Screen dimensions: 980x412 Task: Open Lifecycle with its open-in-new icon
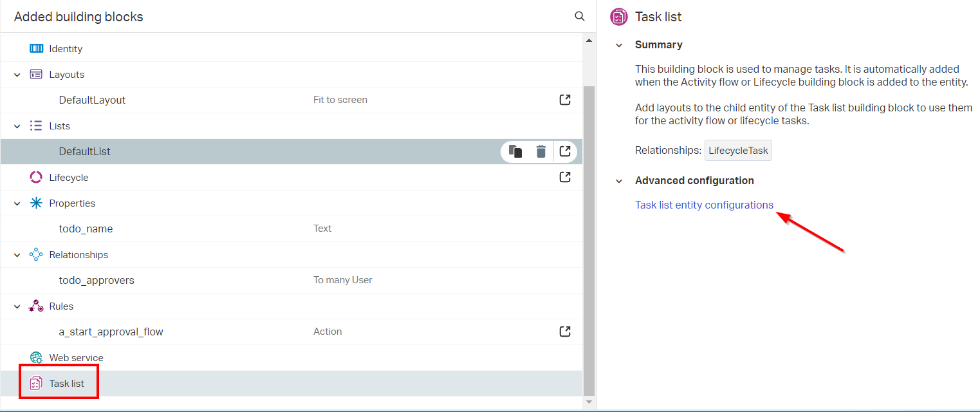tap(565, 177)
